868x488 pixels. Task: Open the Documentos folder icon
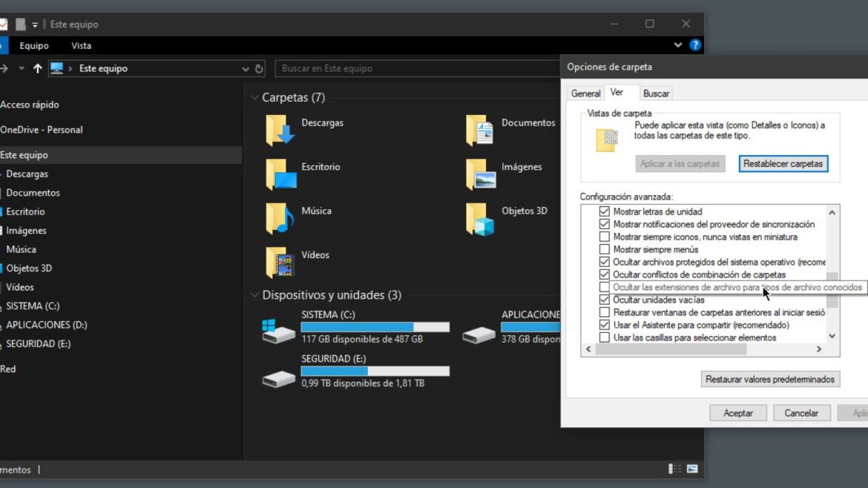coord(480,131)
